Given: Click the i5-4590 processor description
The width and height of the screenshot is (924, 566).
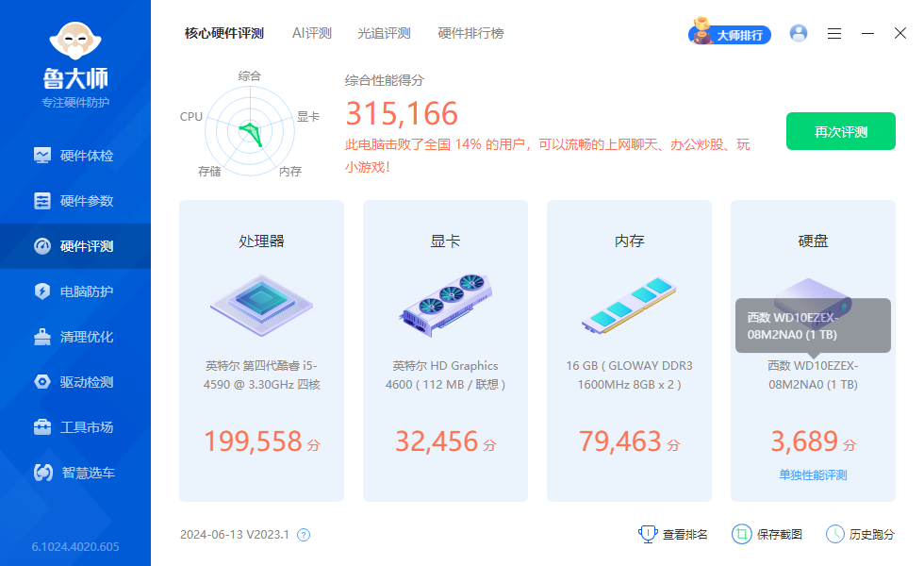Looking at the screenshot, I should (262, 375).
